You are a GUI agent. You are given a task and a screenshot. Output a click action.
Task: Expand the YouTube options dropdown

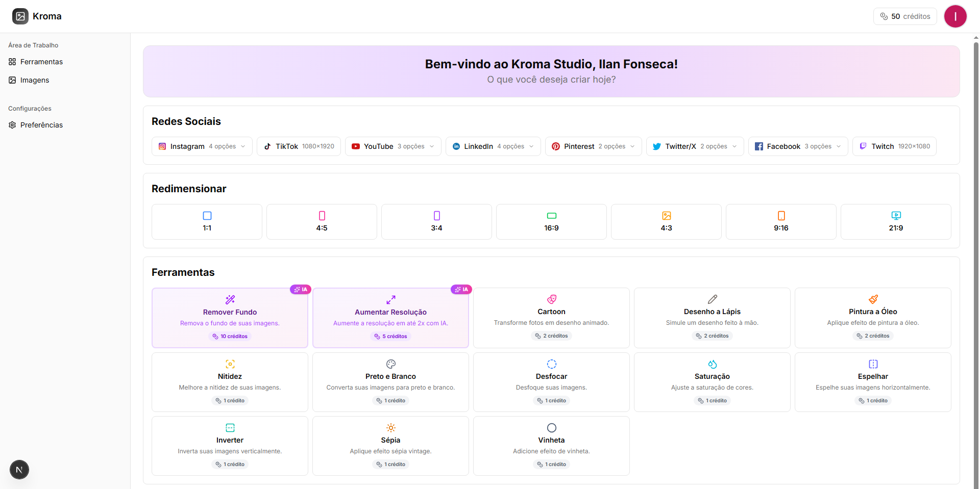393,146
